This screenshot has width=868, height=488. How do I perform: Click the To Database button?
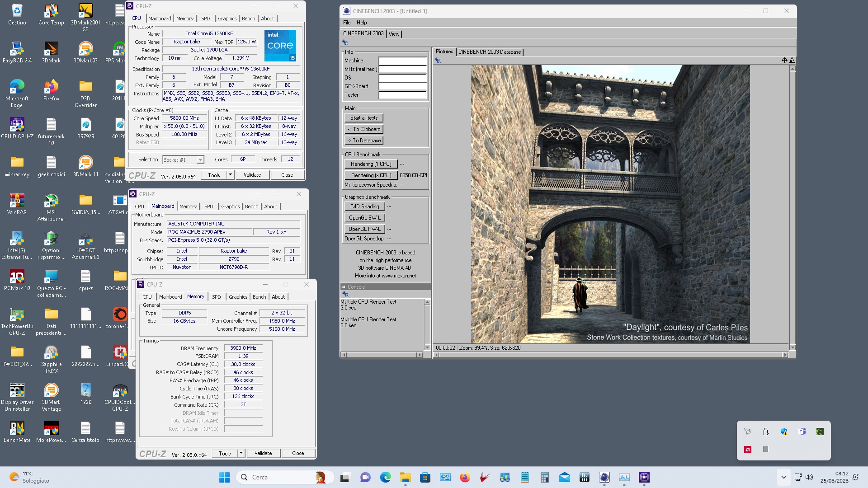pos(364,141)
